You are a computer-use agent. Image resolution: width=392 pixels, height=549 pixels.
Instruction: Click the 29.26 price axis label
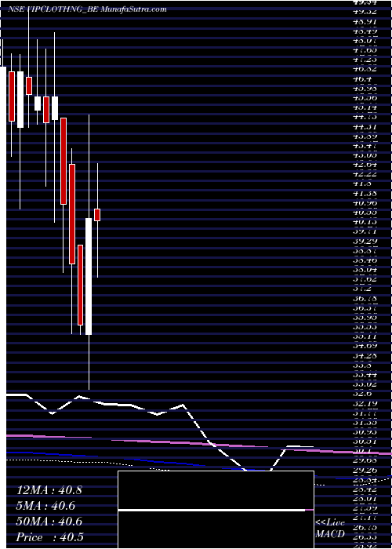click(365, 471)
